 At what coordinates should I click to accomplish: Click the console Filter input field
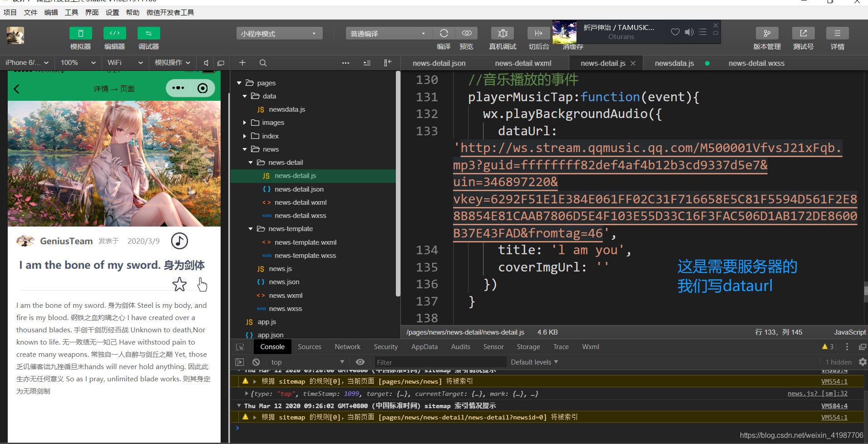click(x=439, y=362)
